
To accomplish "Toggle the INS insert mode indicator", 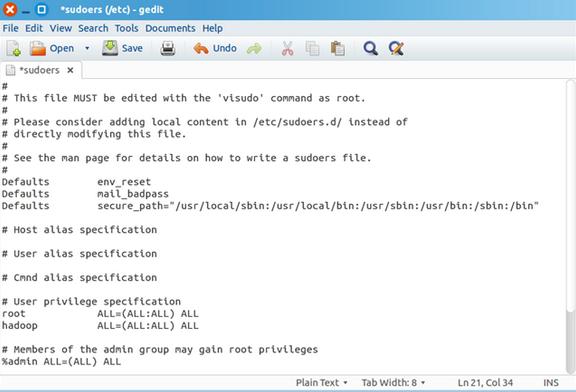I will pyautogui.click(x=551, y=383).
